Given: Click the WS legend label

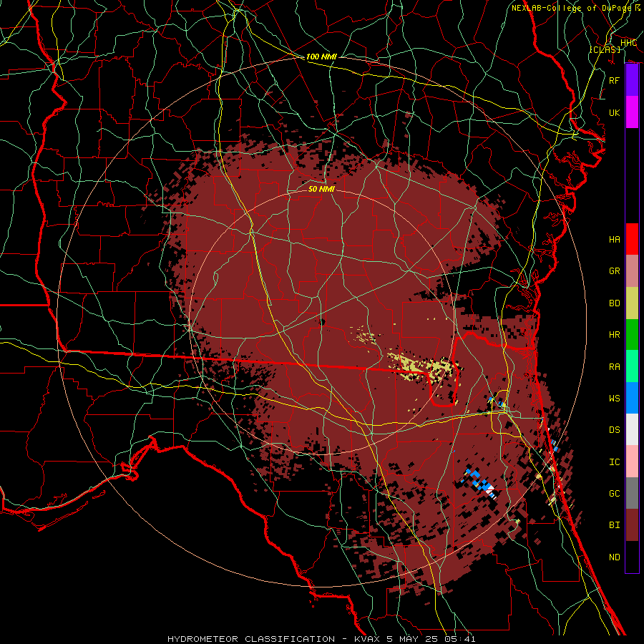Looking at the screenshot, I should pyautogui.click(x=615, y=399).
